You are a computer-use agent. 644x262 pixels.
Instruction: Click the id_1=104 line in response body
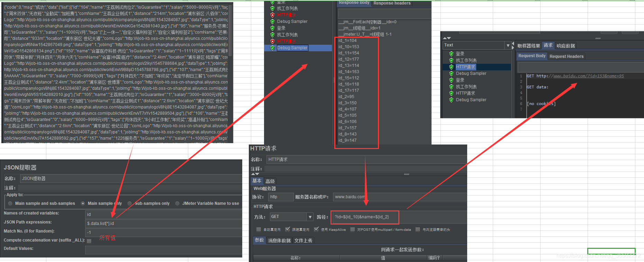[x=347, y=41]
